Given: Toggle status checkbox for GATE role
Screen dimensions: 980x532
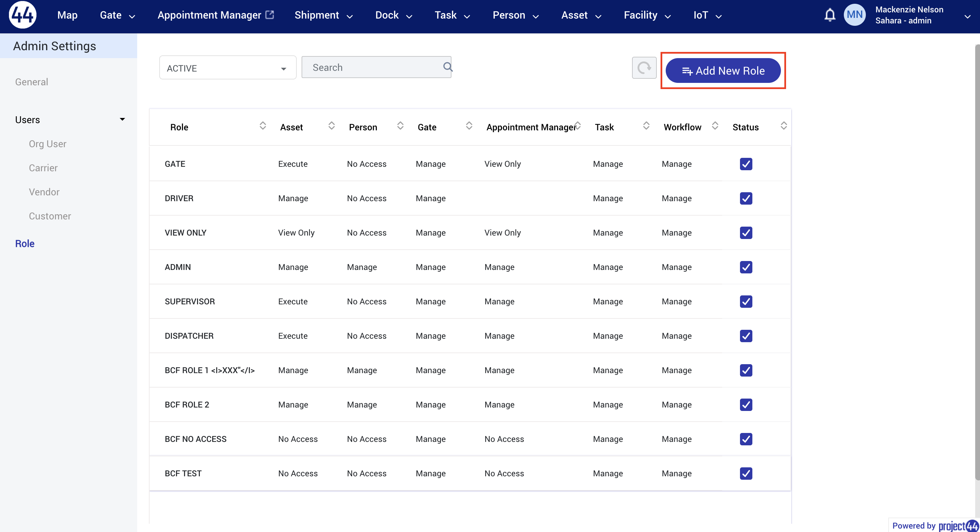Looking at the screenshot, I should pyautogui.click(x=745, y=164).
